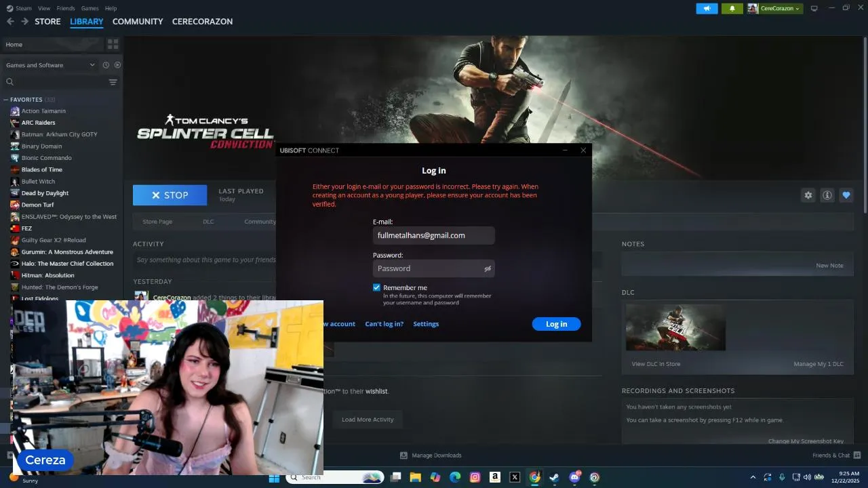Open the game's Store Page tab
Viewport: 868px width, 488px height.
click(157, 222)
